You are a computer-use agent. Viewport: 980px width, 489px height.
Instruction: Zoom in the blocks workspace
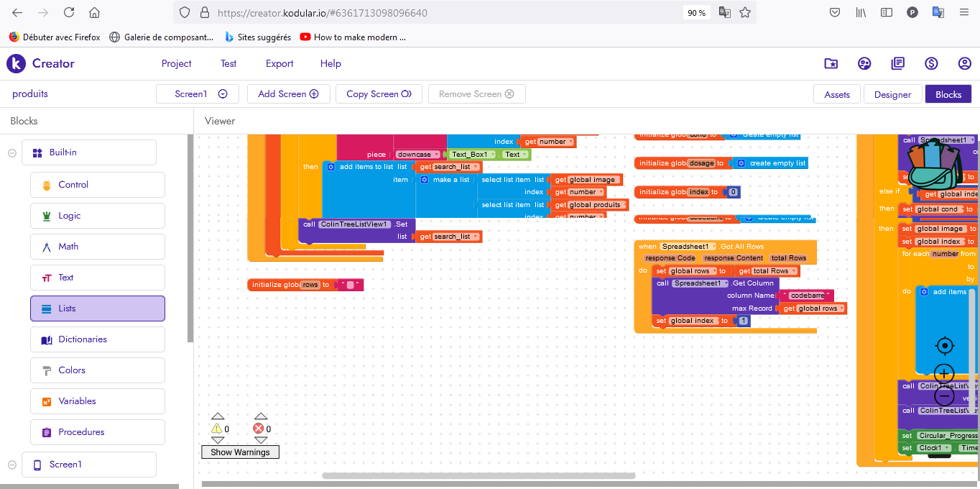[944, 373]
